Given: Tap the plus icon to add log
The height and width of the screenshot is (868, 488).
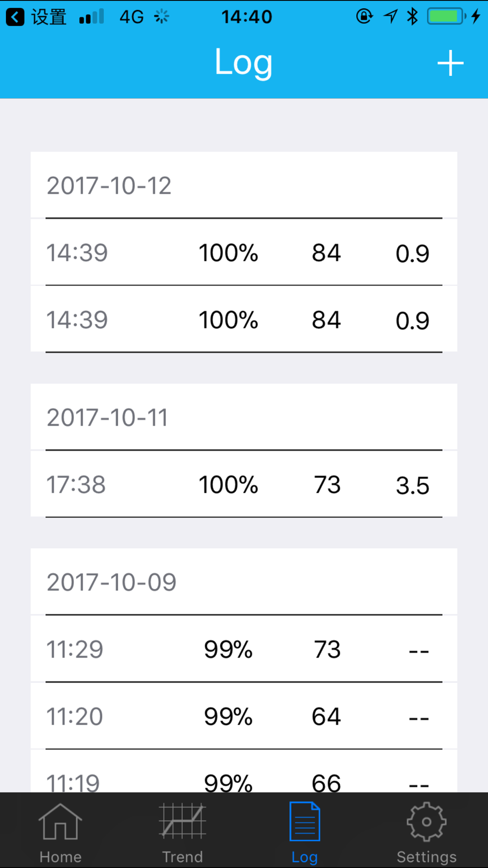Looking at the screenshot, I should 450,63.
